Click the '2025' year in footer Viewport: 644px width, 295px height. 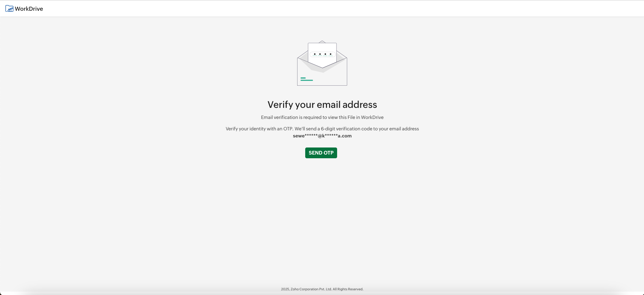click(285, 289)
